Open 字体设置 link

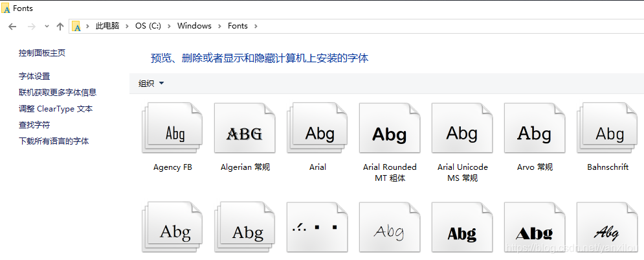point(34,77)
